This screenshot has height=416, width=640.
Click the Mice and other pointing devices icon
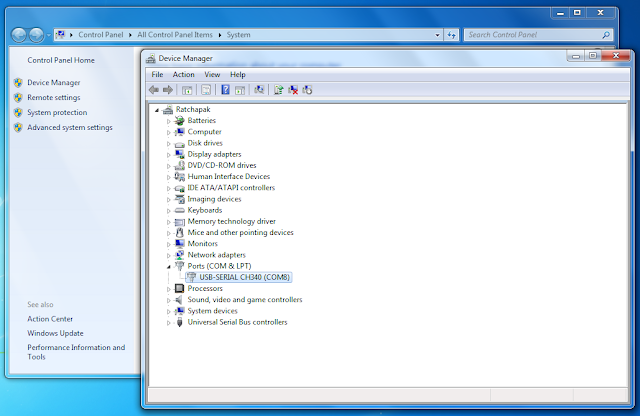[179, 233]
